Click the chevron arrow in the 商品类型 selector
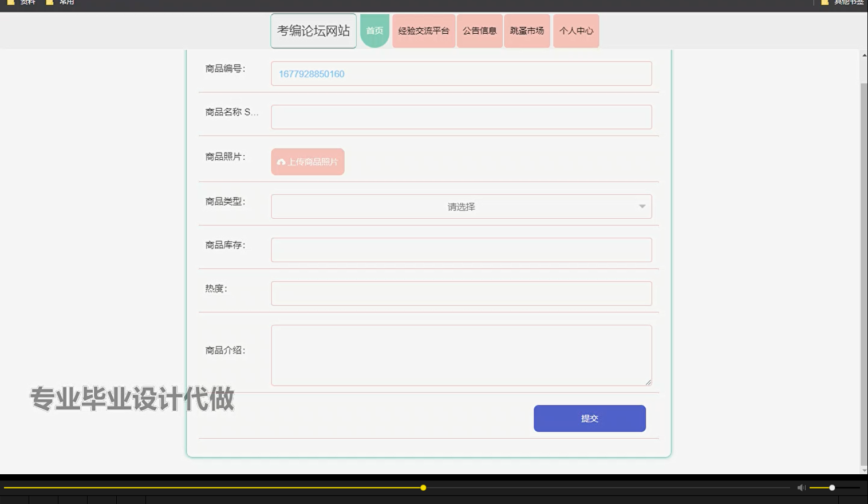 click(642, 206)
